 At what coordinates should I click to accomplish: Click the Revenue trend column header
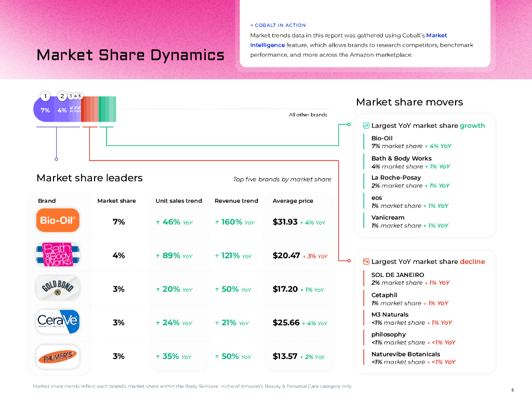pyautogui.click(x=236, y=201)
